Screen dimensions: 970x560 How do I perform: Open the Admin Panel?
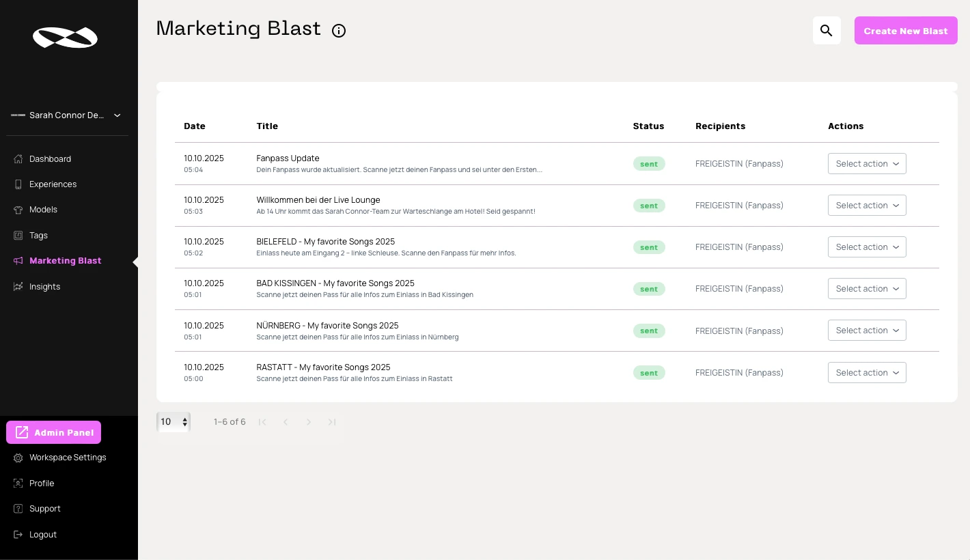53,432
